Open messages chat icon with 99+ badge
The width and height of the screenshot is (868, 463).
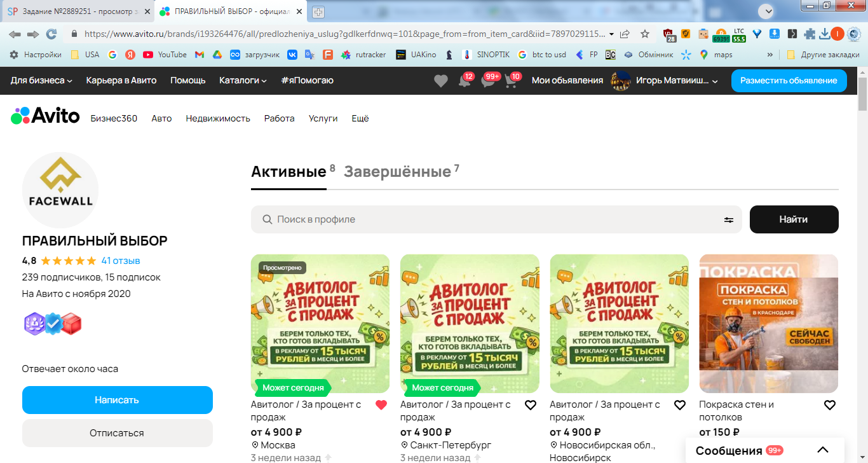pos(489,81)
